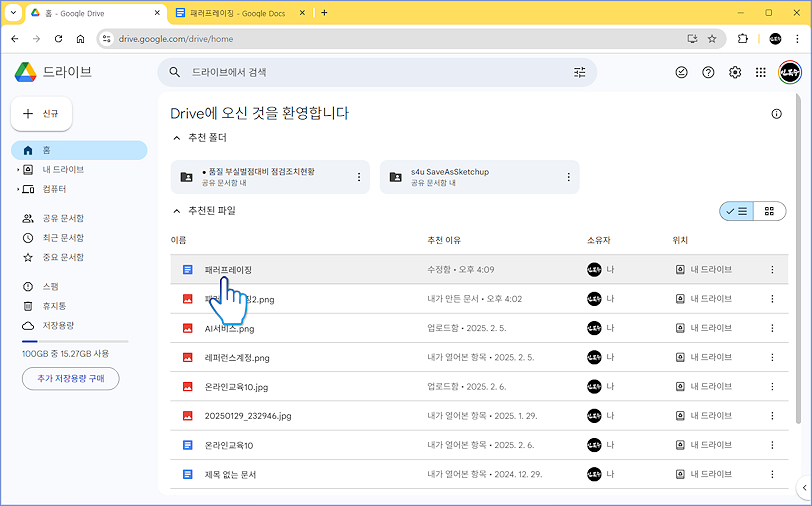This screenshot has width=812, height=506.
Task: Click the browser reload button
Action: tap(59, 39)
